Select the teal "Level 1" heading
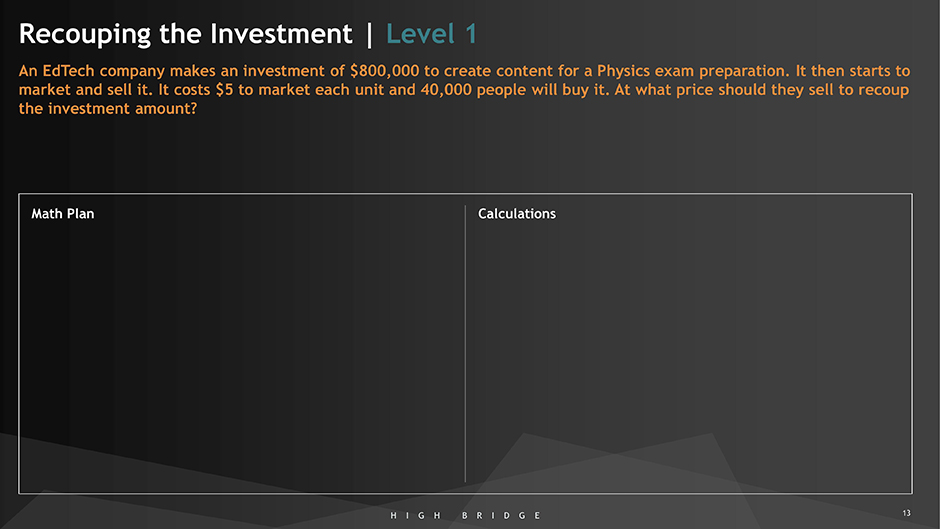Screen dimensions: 940x529 [x=432, y=34]
